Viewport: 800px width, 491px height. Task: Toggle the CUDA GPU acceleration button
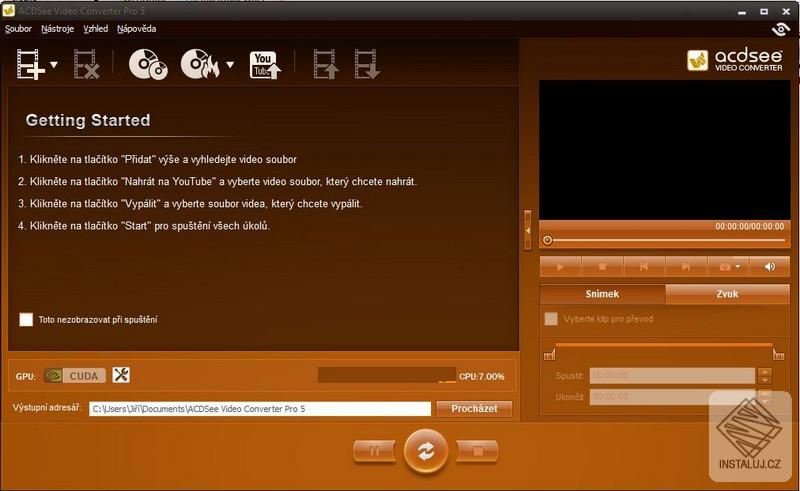[x=75, y=376]
